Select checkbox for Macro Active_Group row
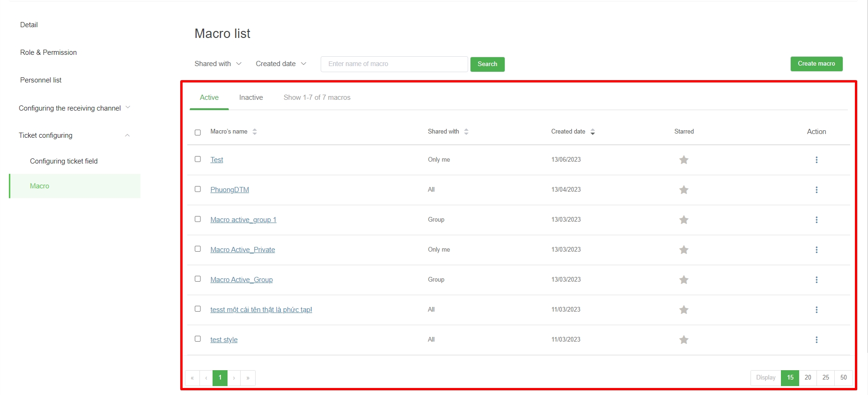This screenshot has width=868, height=395. click(198, 279)
